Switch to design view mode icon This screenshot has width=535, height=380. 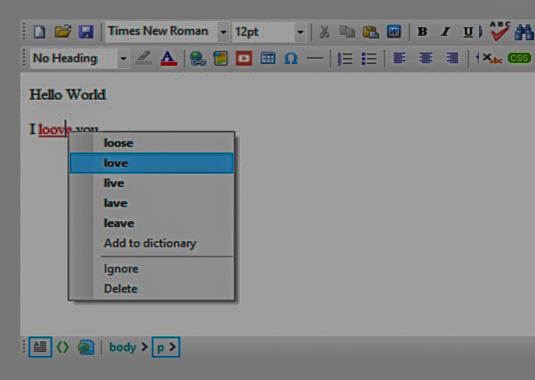(40, 347)
